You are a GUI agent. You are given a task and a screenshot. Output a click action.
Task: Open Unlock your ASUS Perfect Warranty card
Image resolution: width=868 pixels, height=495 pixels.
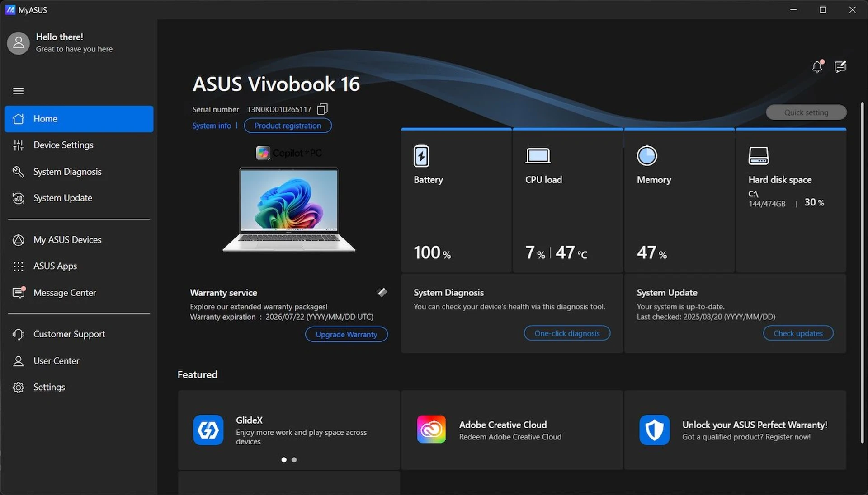[x=735, y=430]
